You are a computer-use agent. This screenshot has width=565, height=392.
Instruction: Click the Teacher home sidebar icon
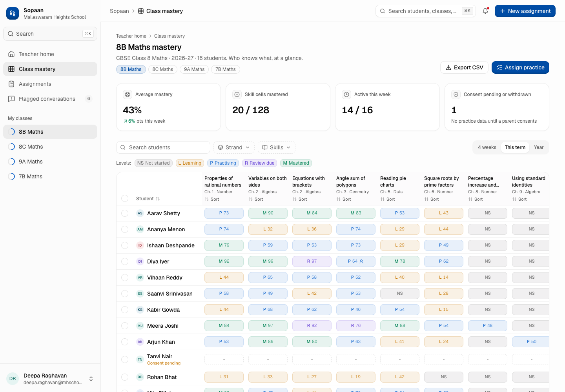11,54
